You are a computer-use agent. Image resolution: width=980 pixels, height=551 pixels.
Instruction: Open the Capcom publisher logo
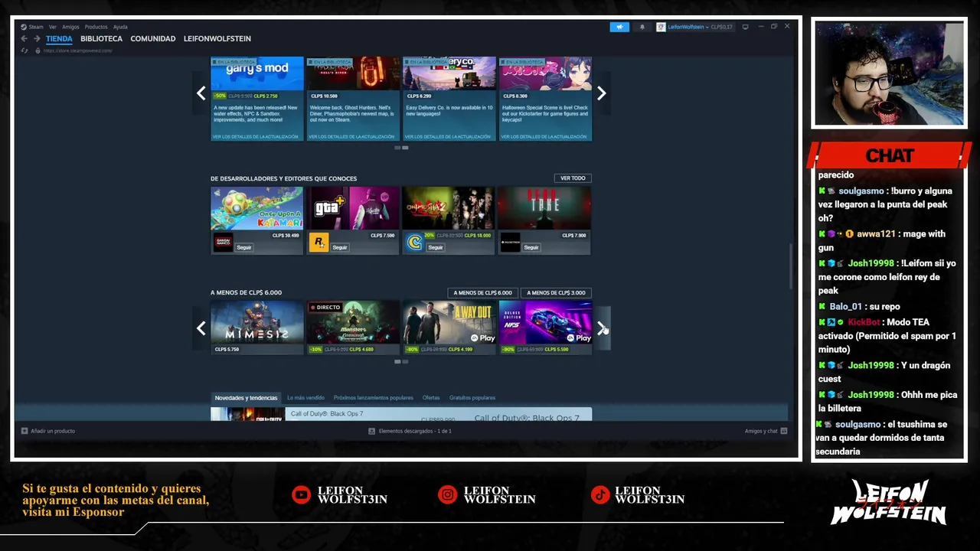[x=414, y=243]
